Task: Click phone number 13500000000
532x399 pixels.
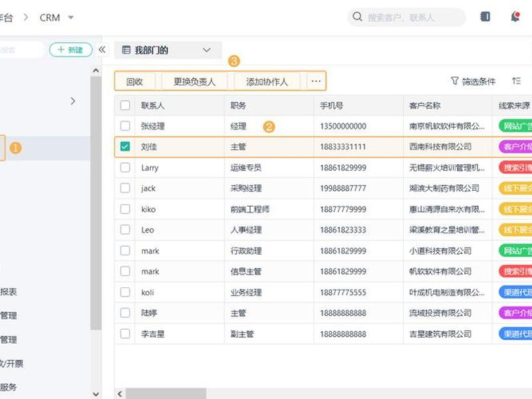Action: point(343,126)
